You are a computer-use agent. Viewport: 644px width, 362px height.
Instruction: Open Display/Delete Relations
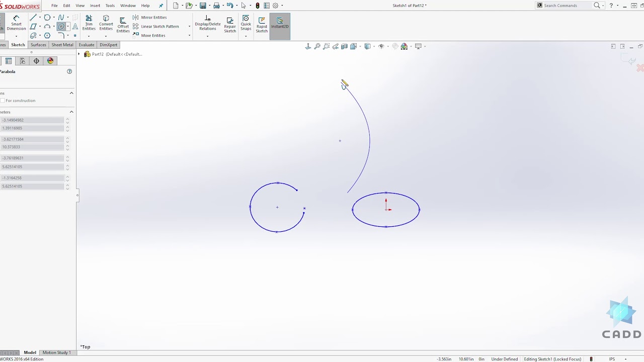coord(207,23)
